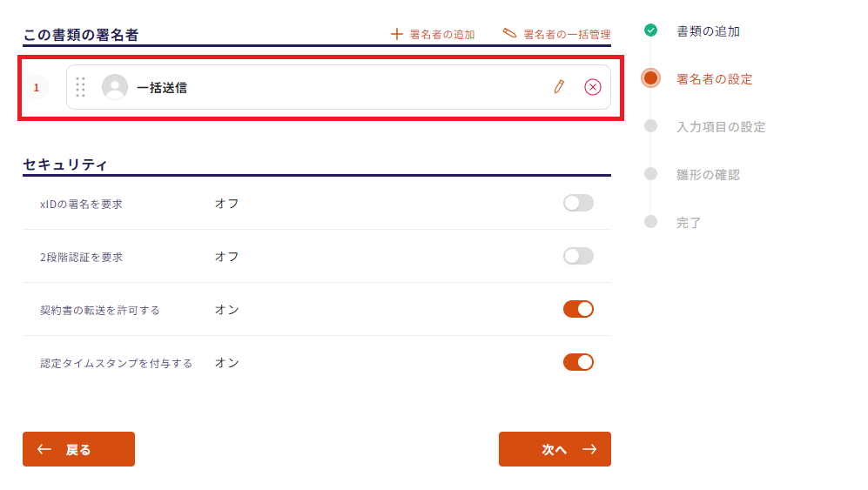This screenshot has width=868, height=490.
Task: Click the green checkmark step icon
Action: (650, 30)
